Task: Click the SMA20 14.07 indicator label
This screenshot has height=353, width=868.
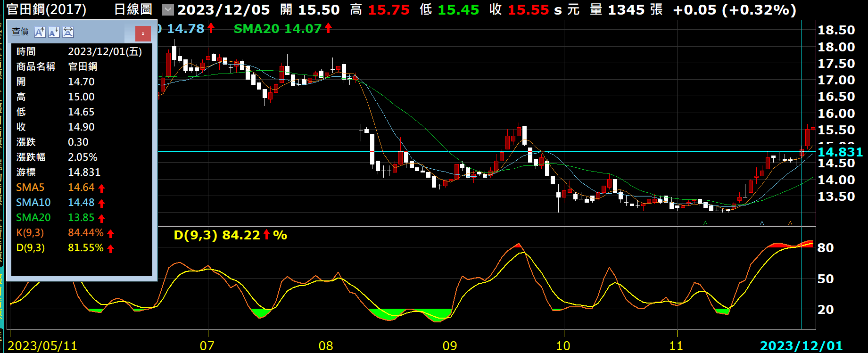Action: pos(277,29)
